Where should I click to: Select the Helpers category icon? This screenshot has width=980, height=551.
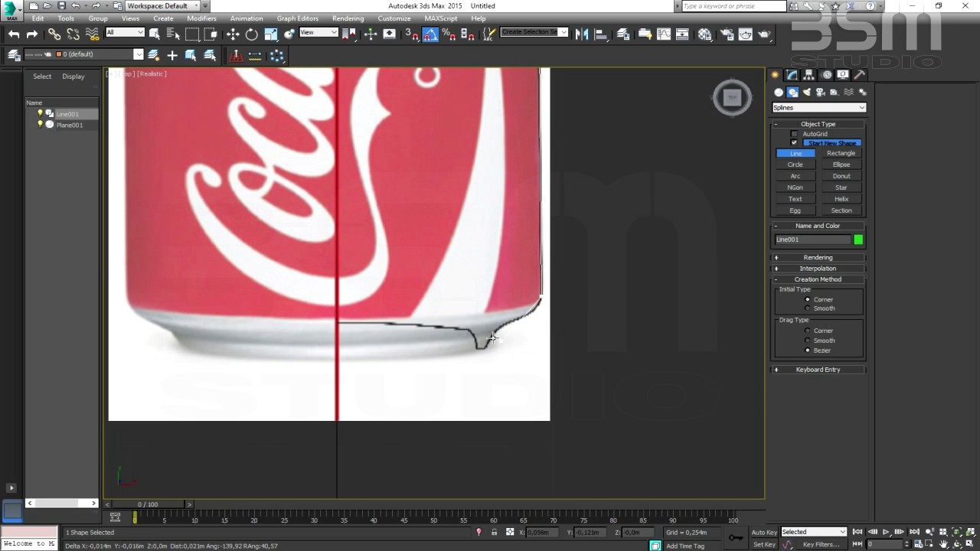tap(835, 92)
